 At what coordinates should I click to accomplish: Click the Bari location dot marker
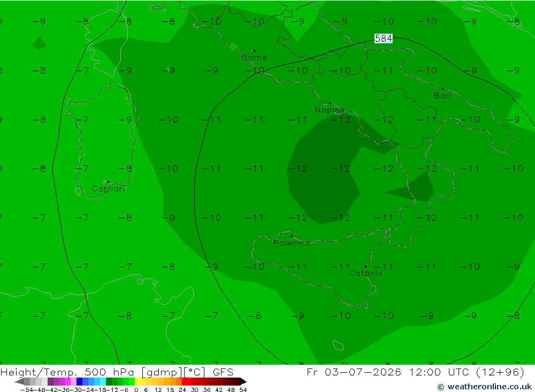point(442,89)
